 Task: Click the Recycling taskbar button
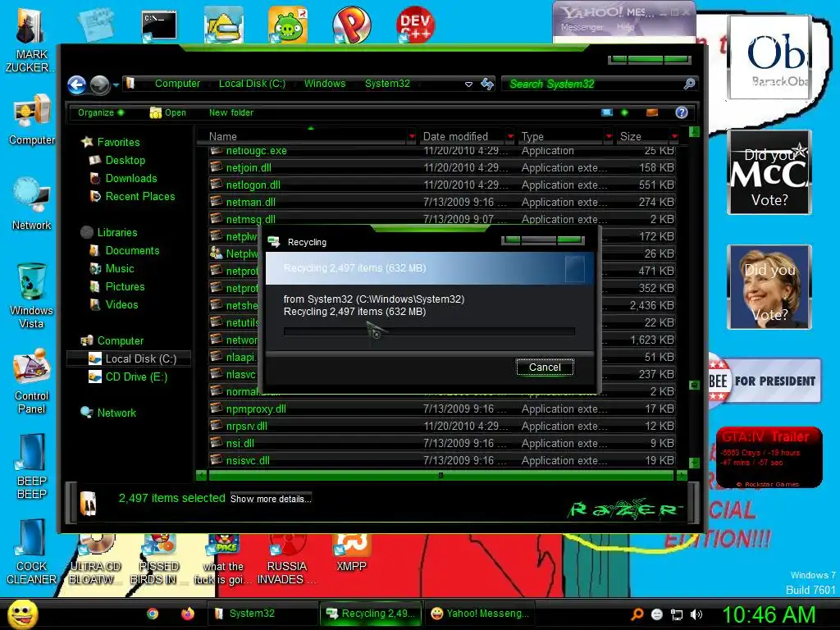pos(372,614)
